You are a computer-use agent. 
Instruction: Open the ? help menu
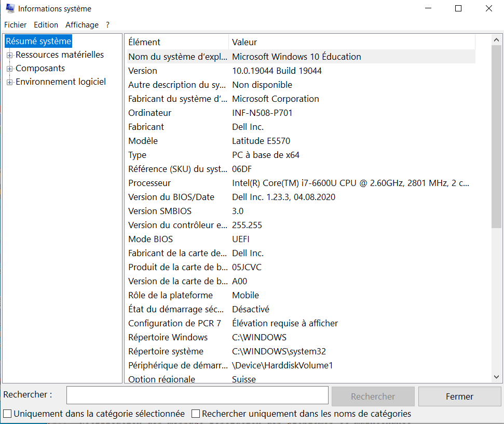click(107, 25)
